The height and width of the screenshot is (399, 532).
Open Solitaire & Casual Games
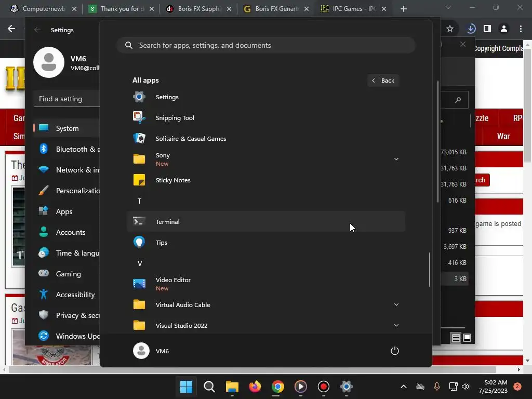pyautogui.click(x=265, y=138)
